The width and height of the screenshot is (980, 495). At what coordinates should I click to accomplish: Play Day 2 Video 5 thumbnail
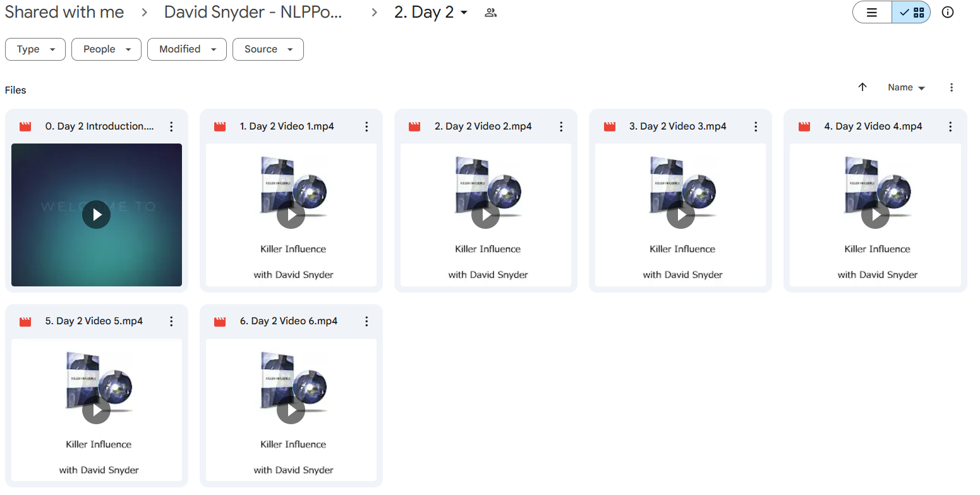pyautogui.click(x=96, y=410)
